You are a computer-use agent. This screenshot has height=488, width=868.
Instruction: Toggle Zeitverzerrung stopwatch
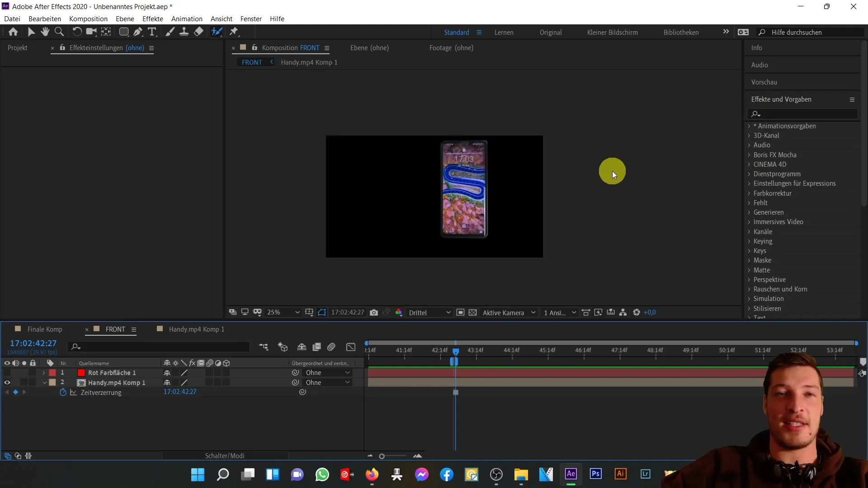pyautogui.click(x=63, y=392)
